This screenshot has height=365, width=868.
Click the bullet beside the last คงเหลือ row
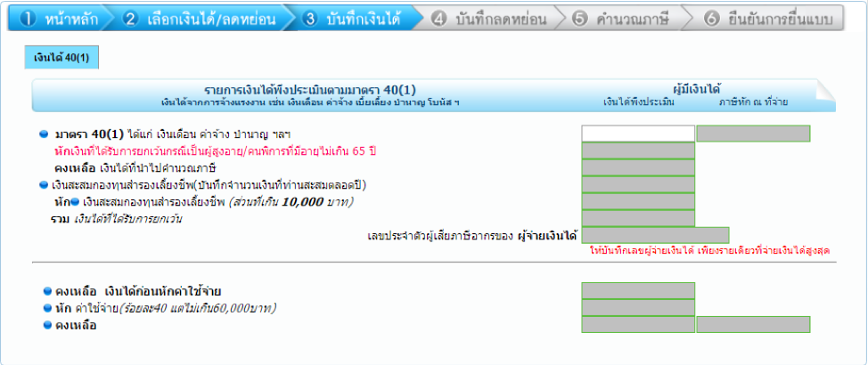pyautogui.click(x=47, y=325)
